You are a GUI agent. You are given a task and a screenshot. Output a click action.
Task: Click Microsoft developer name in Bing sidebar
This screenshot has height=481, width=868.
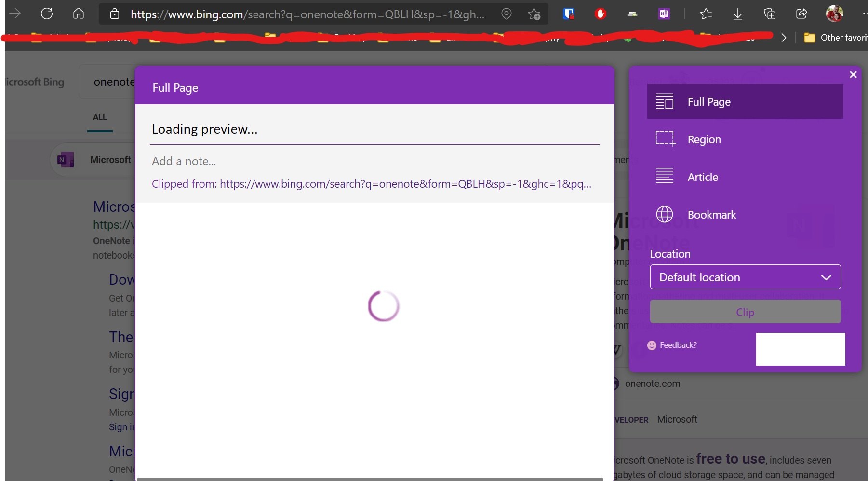[677, 419]
